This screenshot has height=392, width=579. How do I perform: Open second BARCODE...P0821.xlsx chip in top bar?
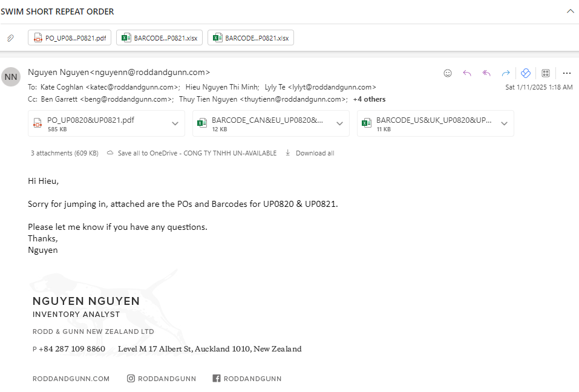(250, 38)
